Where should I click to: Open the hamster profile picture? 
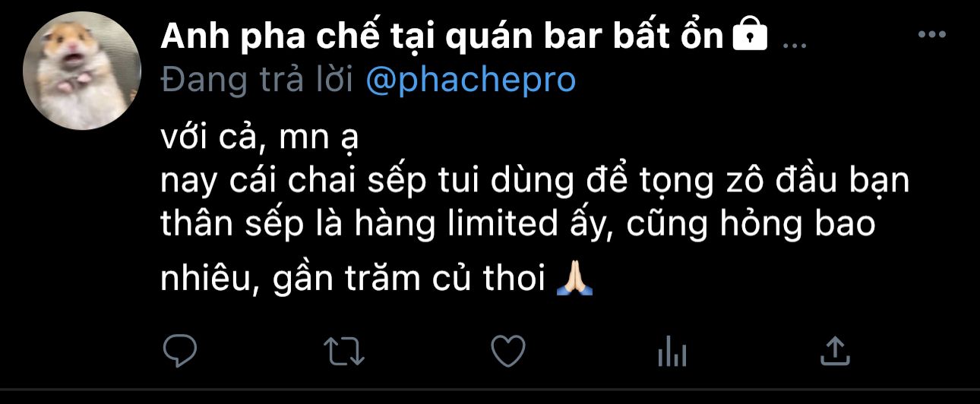pyautogui.click(x=82, y=71)
